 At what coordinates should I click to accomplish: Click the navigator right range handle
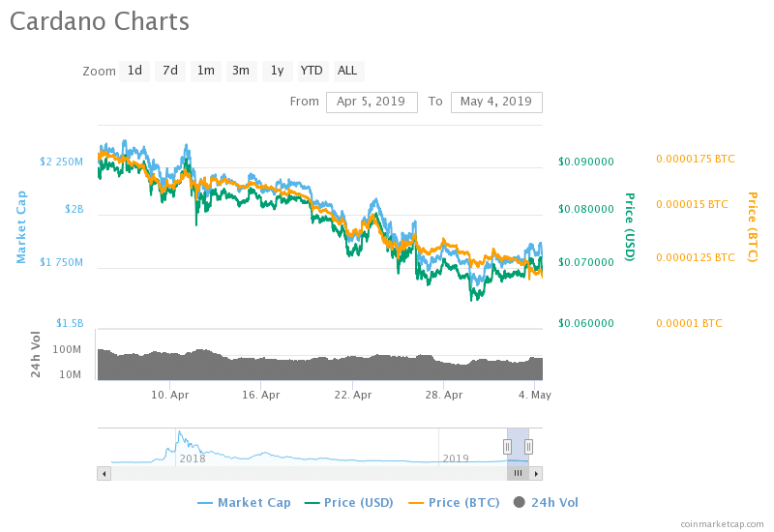529,446
